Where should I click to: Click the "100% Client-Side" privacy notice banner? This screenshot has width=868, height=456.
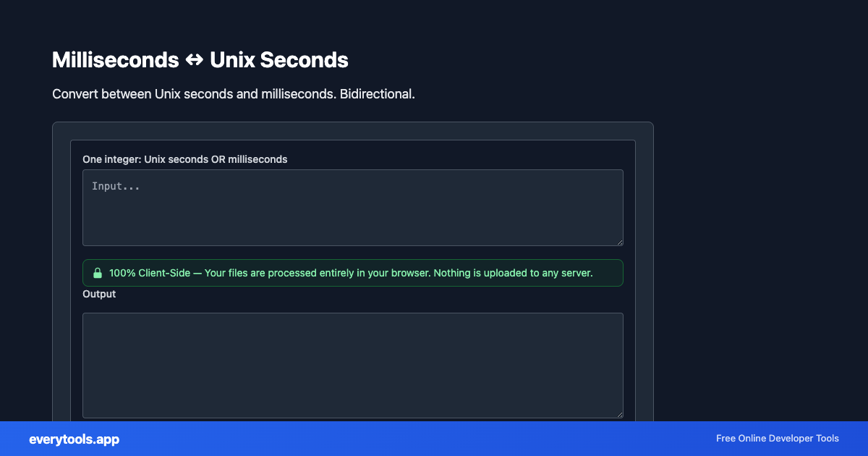click(x=352, y=273)
